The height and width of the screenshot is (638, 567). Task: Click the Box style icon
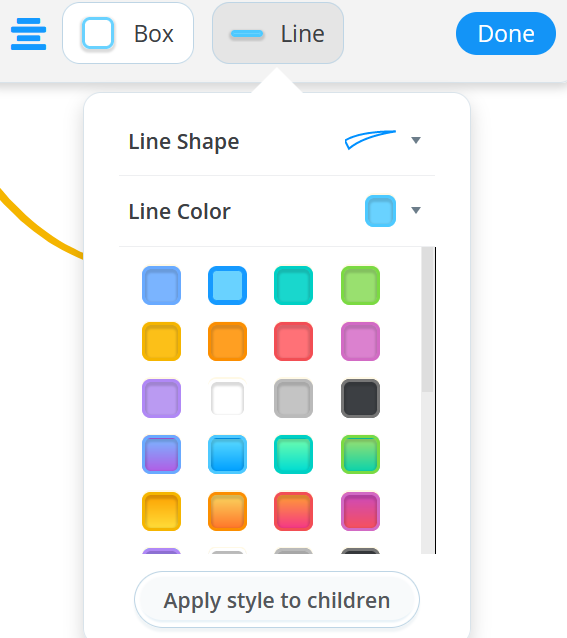98,33
